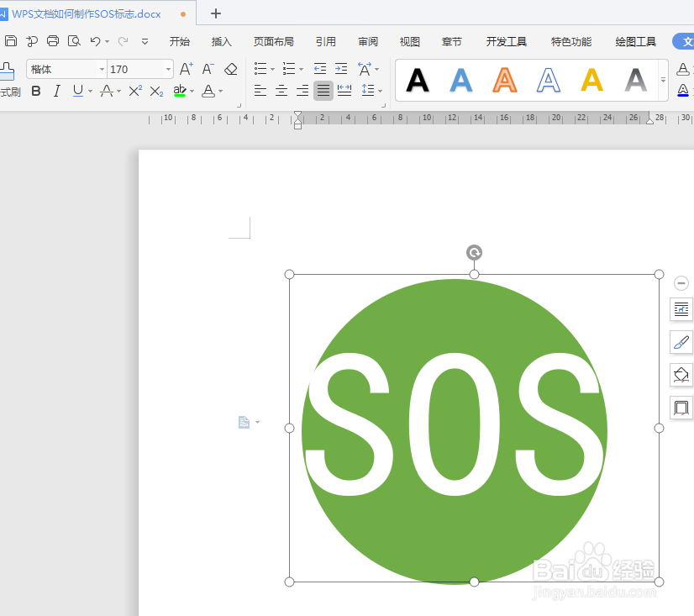Select gray gradient WordArt style

(x=636, y=81)
